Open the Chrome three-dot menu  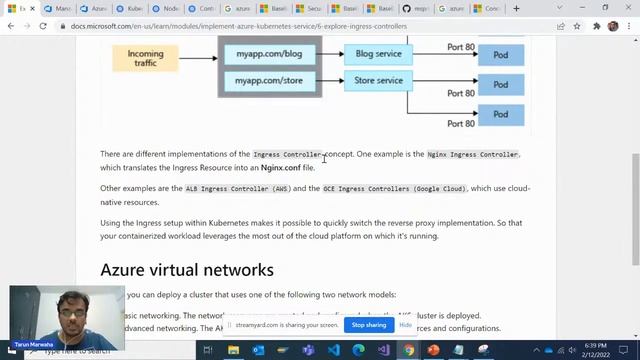pos(629,26)
